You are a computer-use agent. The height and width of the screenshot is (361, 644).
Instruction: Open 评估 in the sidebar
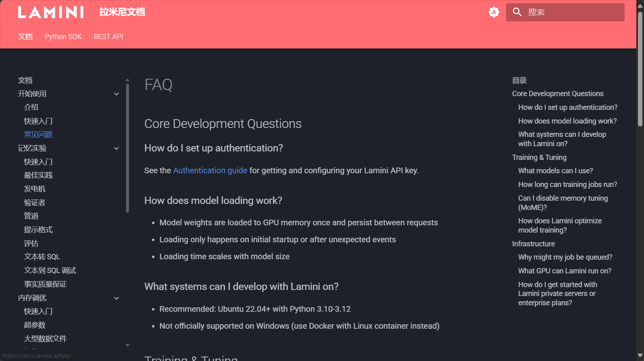point(31,243)
